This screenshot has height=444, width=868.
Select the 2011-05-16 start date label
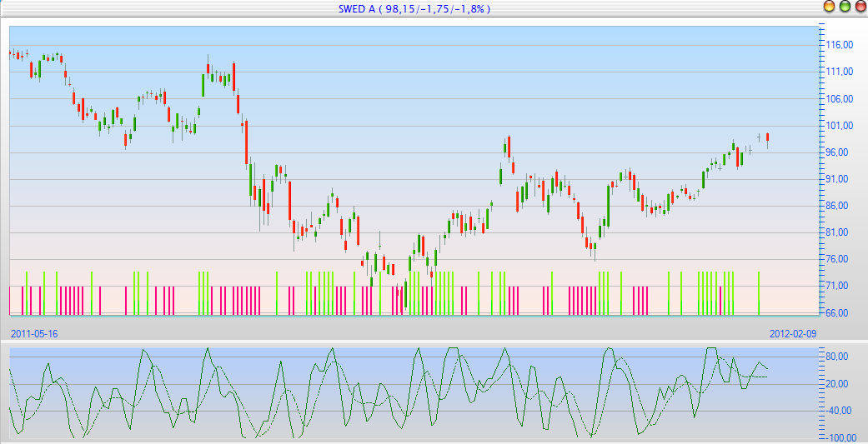pyautogui.click(x=34, y=333)
